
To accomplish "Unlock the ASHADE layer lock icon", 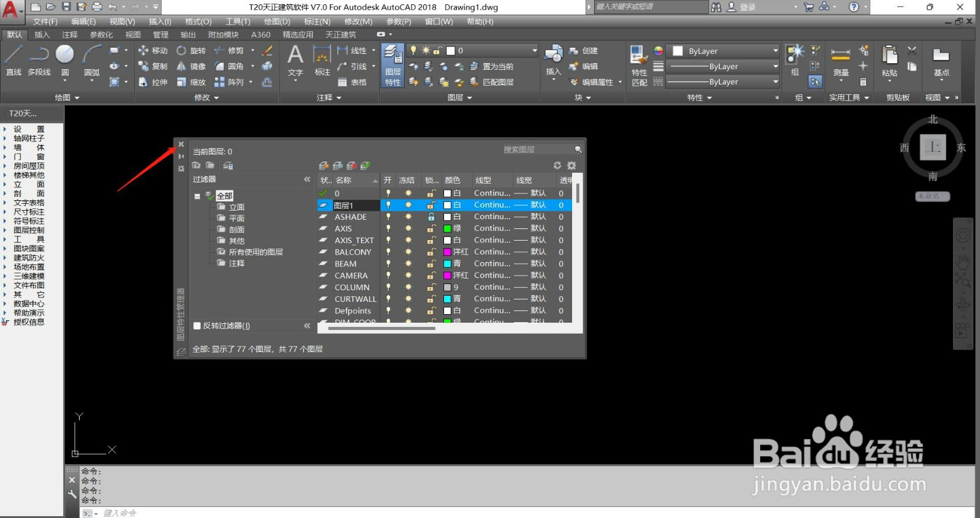I will click(431, 217).
